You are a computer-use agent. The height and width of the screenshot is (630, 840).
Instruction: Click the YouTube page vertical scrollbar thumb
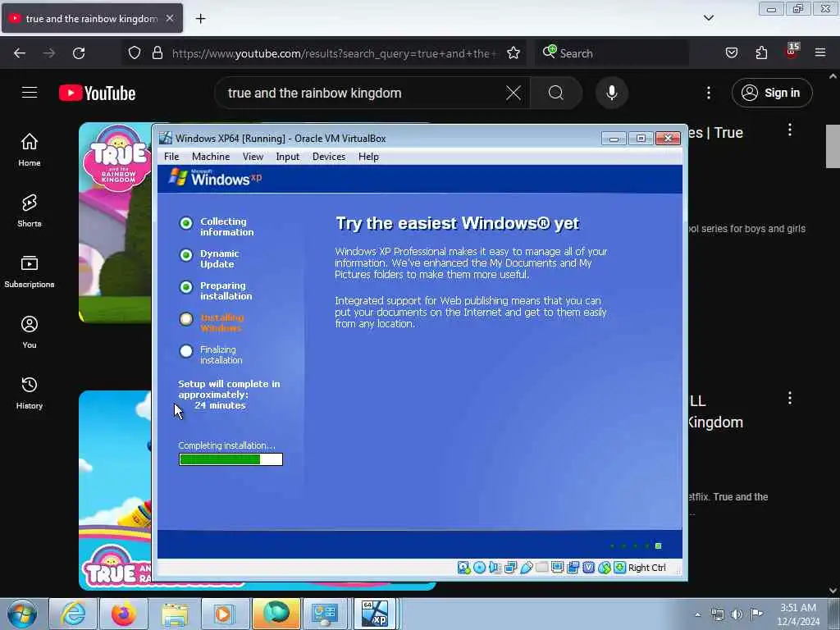(833, 146)
